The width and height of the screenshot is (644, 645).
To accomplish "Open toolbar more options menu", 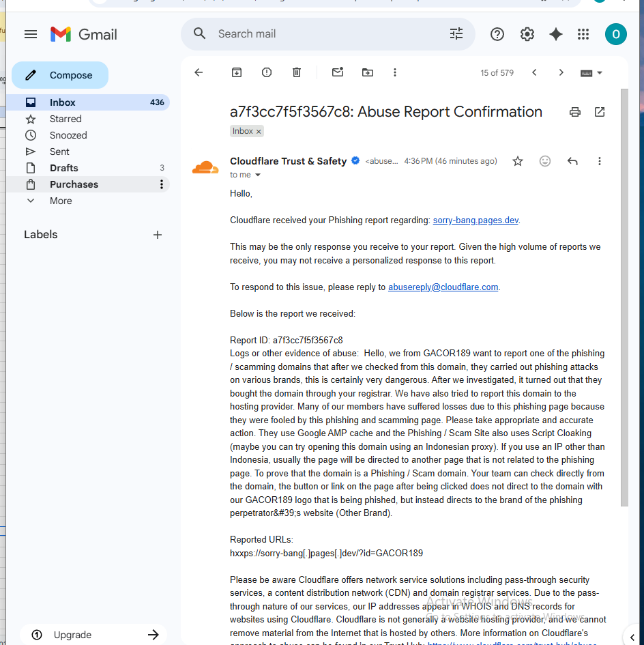I will 395,73.
